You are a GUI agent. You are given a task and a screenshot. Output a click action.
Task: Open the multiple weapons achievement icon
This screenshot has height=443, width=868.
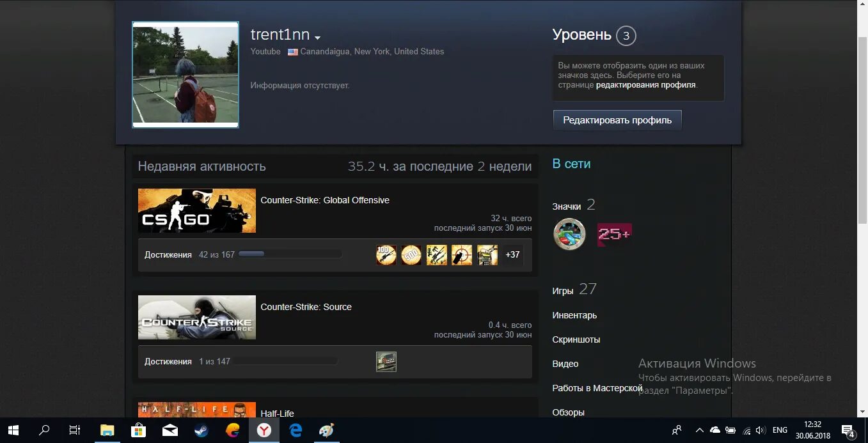click(437, 255)
